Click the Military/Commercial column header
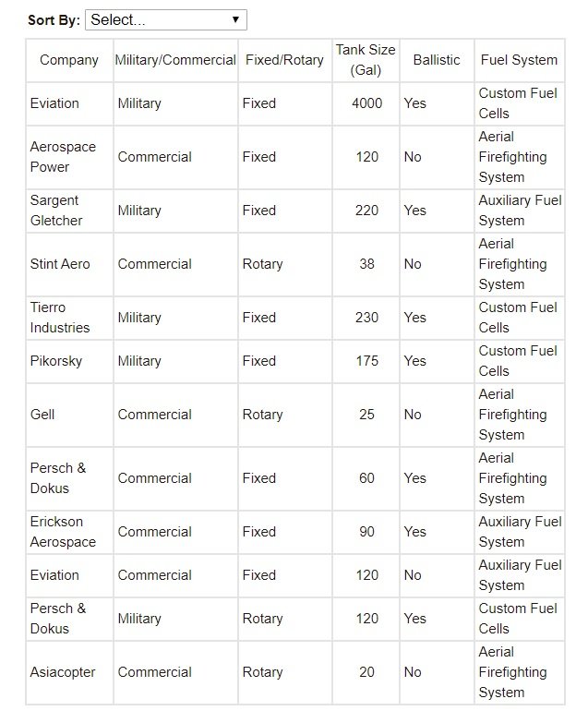The height and width of the screenshot is (723, 588). (175, 60)
